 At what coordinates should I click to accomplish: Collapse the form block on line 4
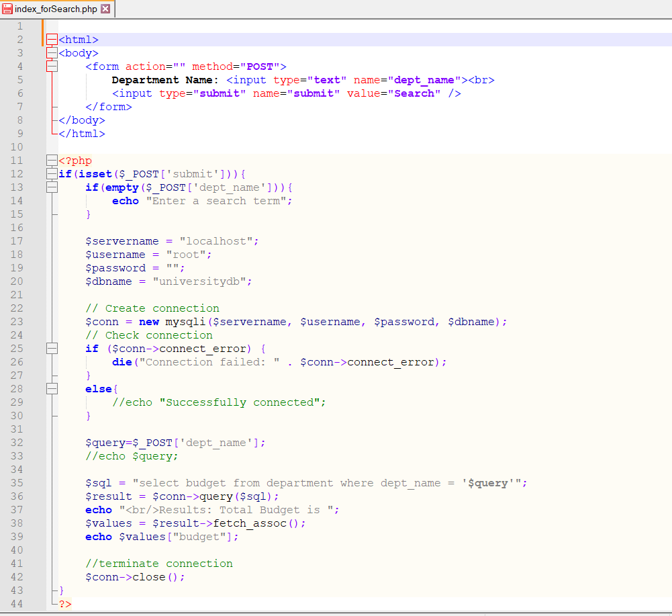52,66
